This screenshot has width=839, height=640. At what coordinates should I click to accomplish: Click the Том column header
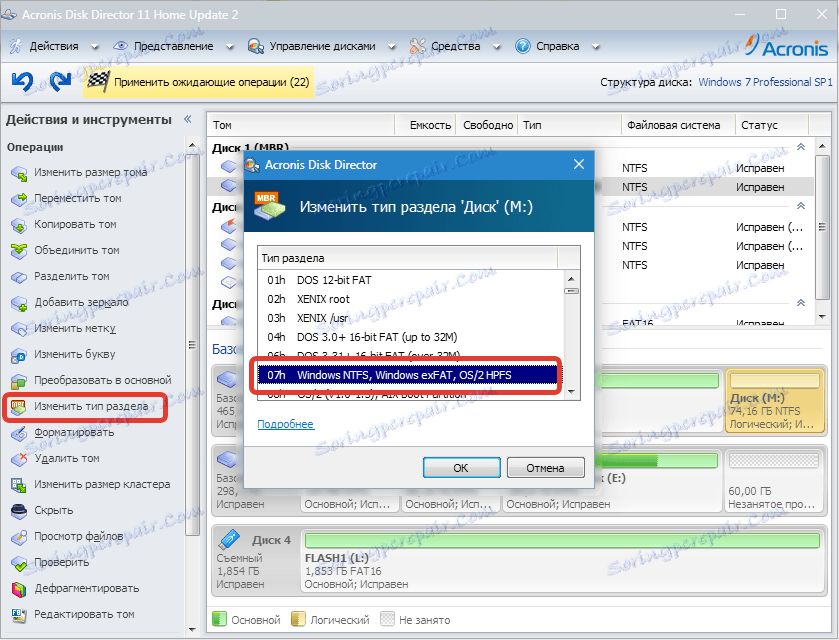(300, 125)
